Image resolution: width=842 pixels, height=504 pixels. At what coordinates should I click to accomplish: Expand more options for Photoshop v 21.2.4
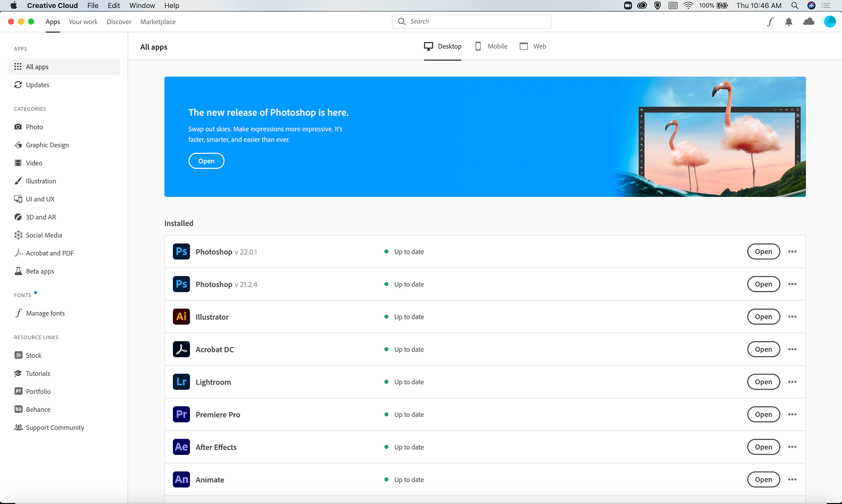[x=792, y=284]
